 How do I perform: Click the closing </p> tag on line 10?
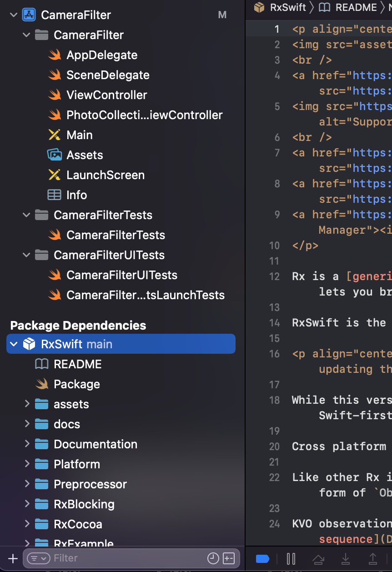point(305,246)
